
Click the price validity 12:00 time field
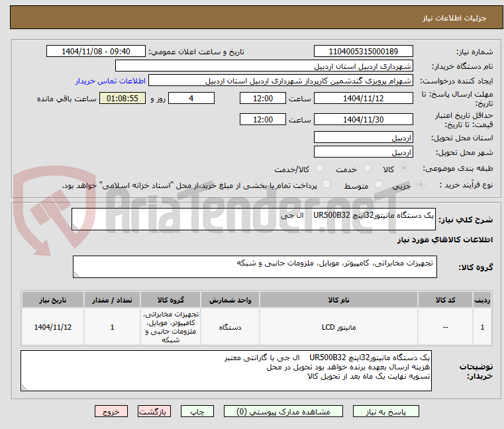[263, 120]
